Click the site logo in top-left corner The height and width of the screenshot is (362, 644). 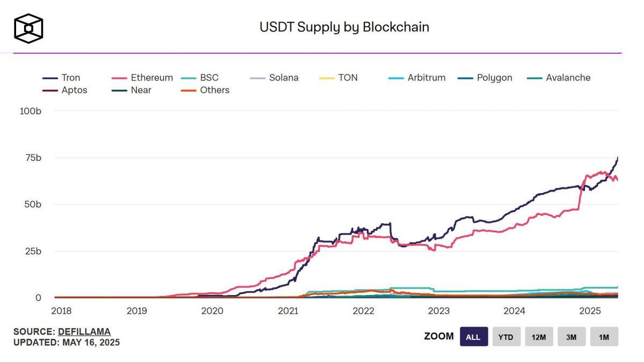[28, 27]
